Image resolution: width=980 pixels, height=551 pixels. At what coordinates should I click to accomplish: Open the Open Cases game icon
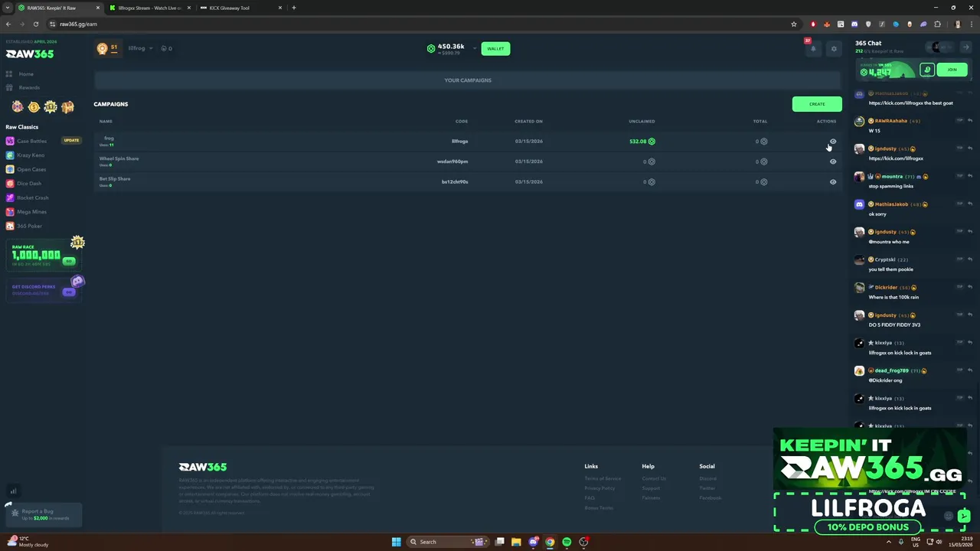tap(10, 169)
